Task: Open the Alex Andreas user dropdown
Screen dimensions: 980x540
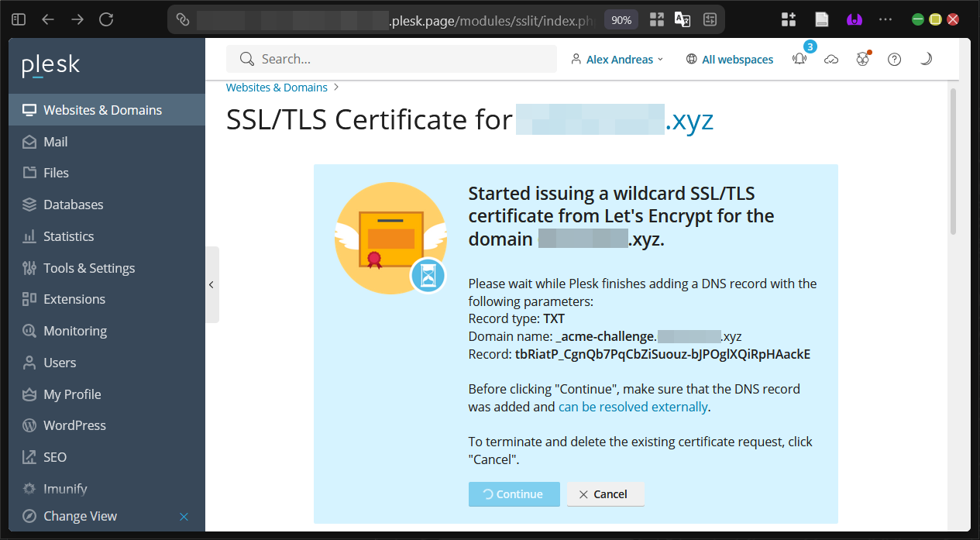Action: pyautogui.click(x=617, y=59)
